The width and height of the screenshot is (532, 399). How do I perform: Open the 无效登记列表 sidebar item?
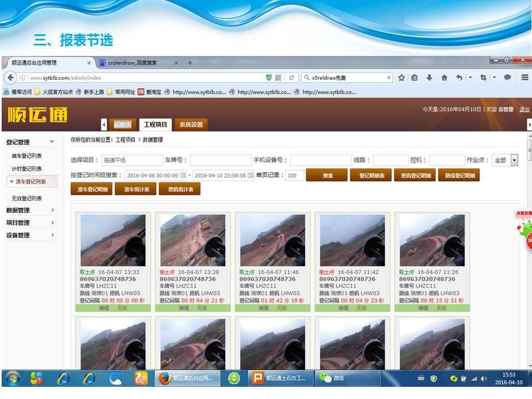[27, 198]
